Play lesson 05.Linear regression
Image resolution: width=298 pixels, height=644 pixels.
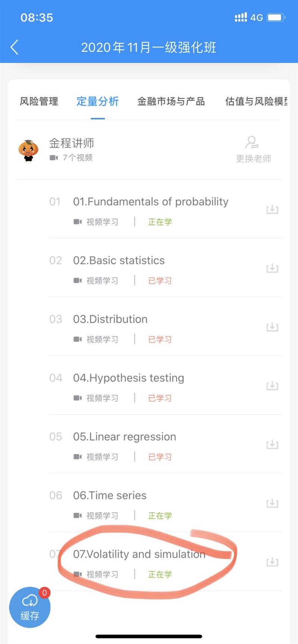click(x=124, y=437)
